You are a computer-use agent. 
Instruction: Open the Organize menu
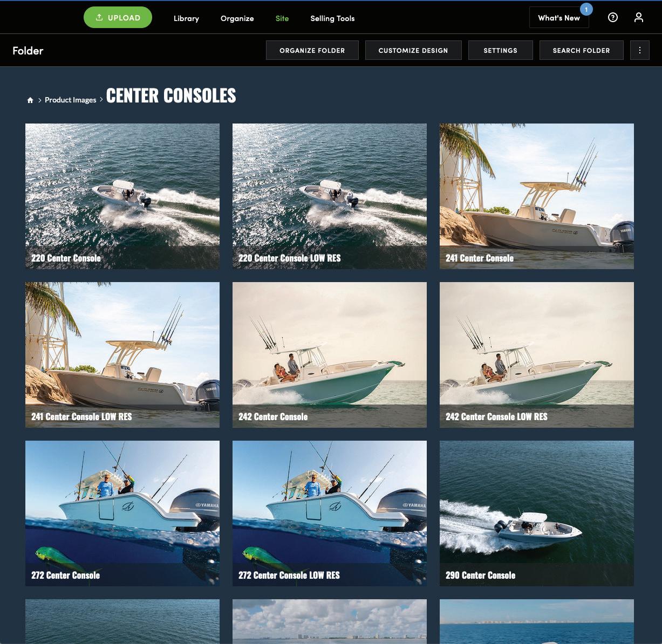(x=237, y=18)
